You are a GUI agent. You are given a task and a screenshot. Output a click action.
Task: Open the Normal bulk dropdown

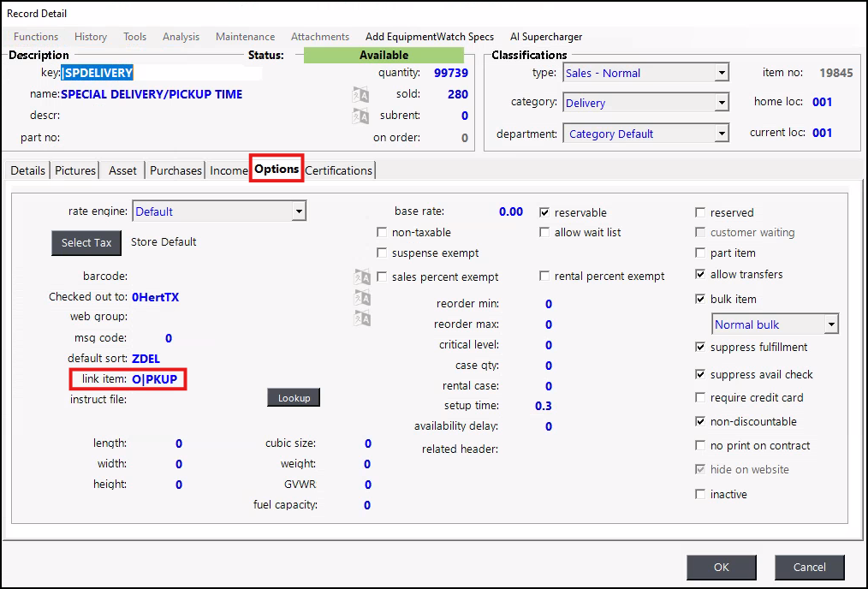pos(830,324)
